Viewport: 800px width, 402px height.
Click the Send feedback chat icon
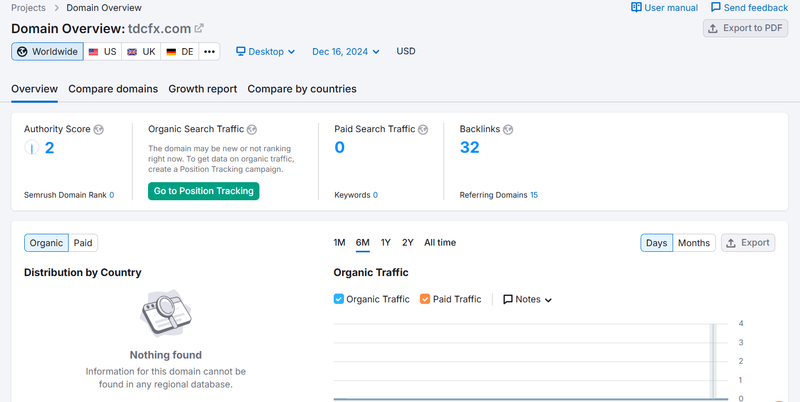[x=716, y=7]
